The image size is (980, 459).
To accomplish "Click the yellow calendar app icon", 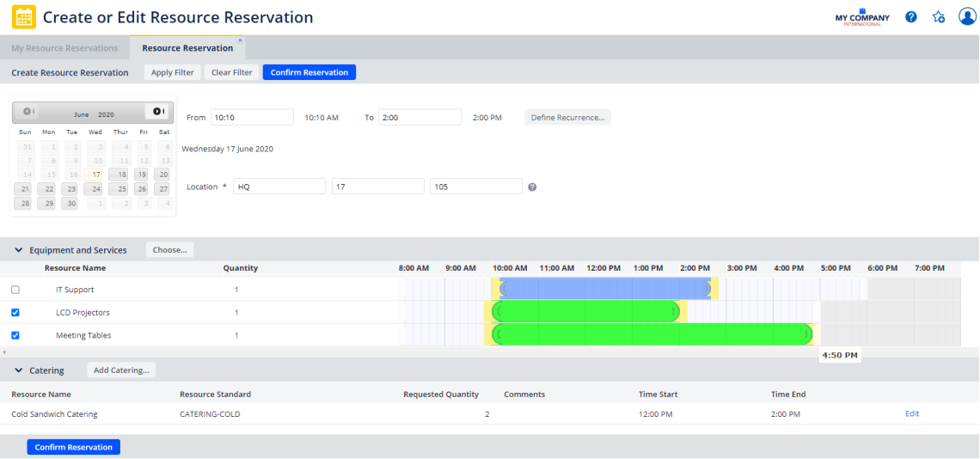I will coord(24,17).
